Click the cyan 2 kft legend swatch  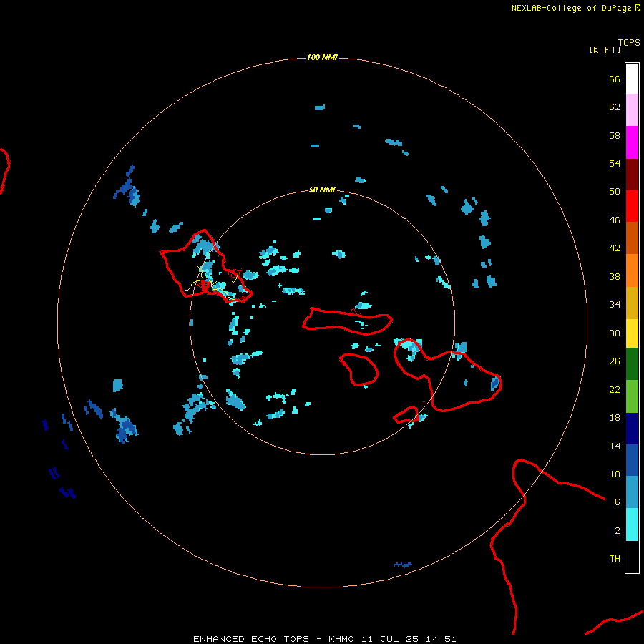pos(632,525)
